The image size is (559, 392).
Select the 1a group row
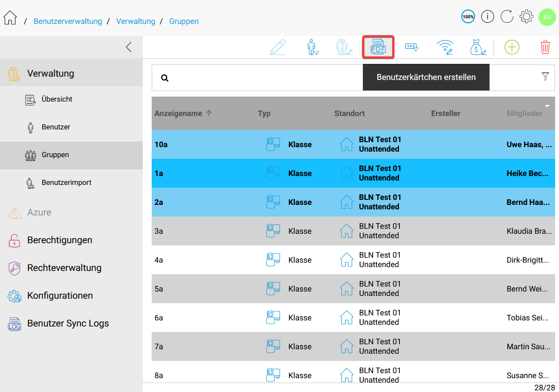pyautogui.click(x=353, y=173)
